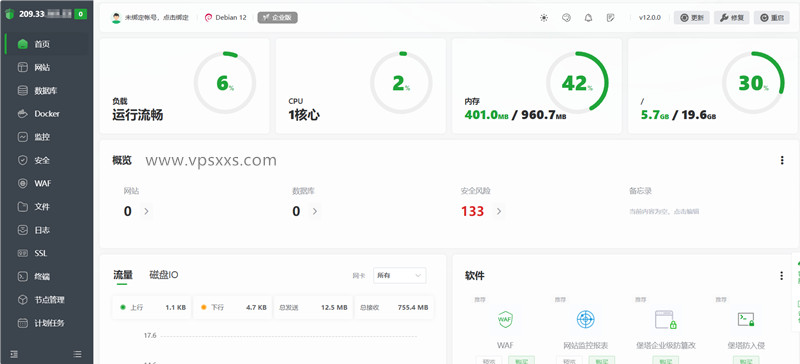Click the CPU 2% usage gauge

tap(401, 83)
